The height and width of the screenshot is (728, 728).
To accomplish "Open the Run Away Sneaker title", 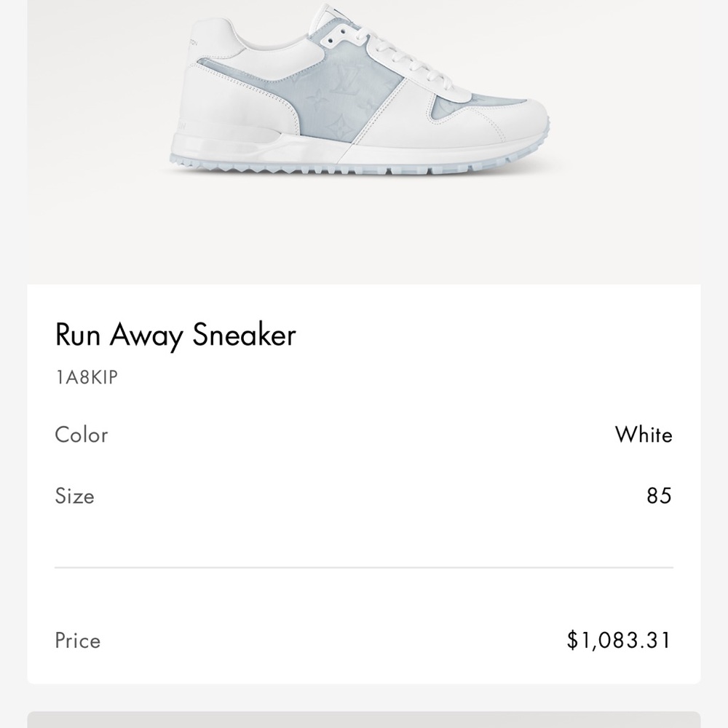I will [175, 336].
